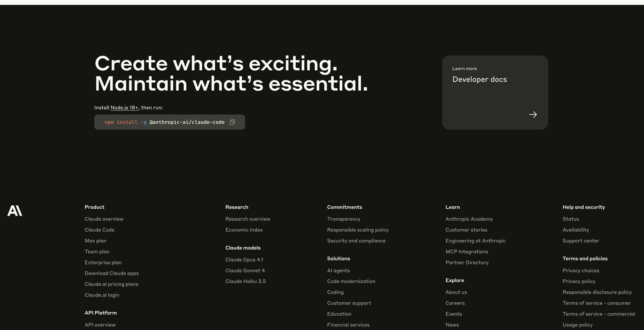This screenshot has height=330, width=644.
Task: Click the Commitments heading
Action: click(345, 207)
